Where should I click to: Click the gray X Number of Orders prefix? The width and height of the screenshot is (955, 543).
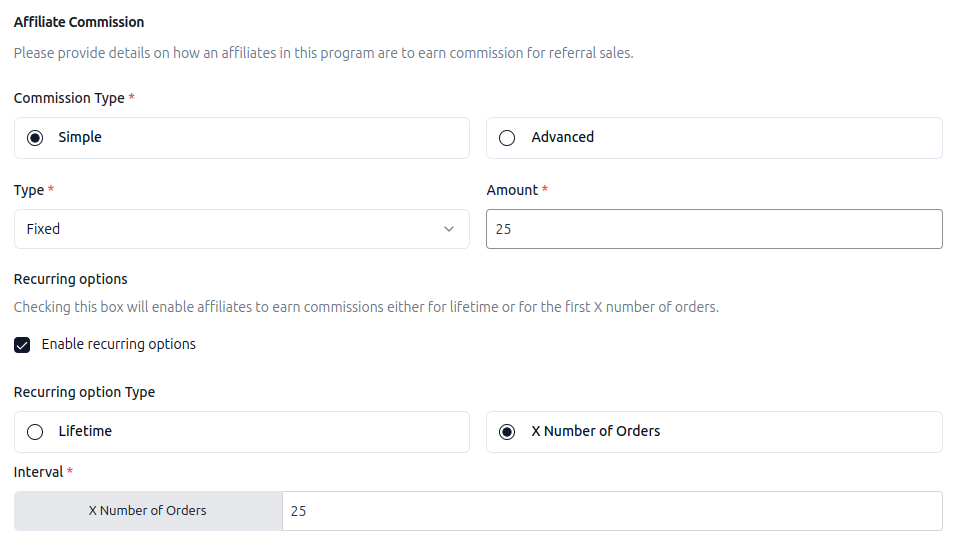tap(148, 511)
